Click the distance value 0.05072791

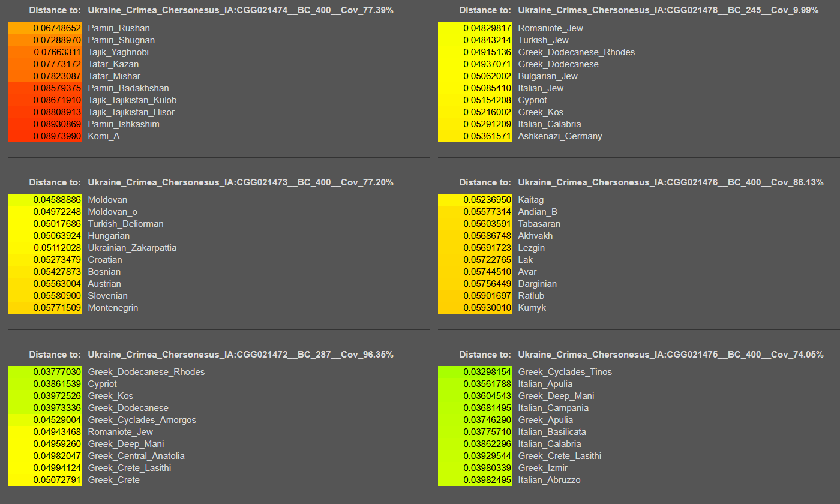point(57,480)
